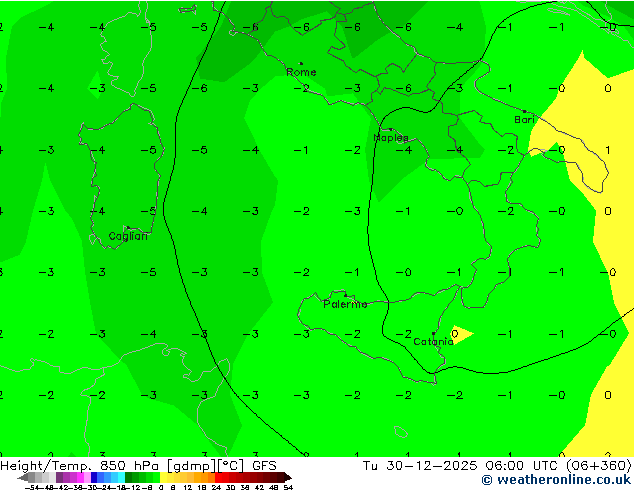
Task: Click the dark right arrow of legend bar
Action: point(288,477)
